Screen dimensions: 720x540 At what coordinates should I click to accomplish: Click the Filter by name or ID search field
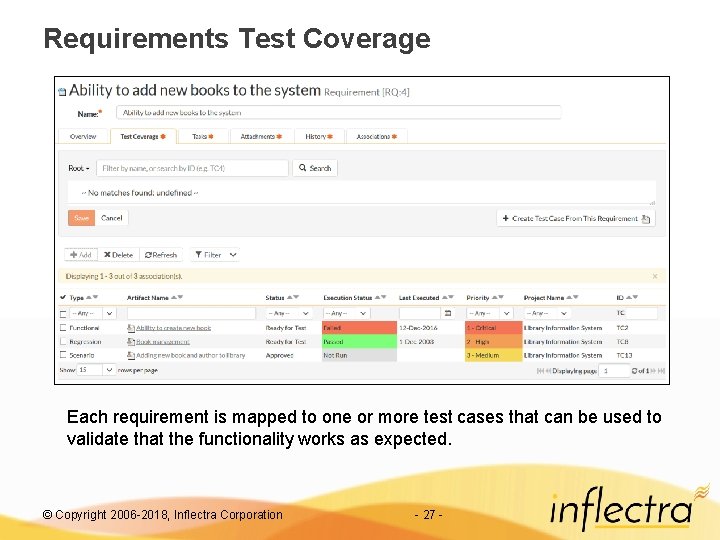point(192,168)
